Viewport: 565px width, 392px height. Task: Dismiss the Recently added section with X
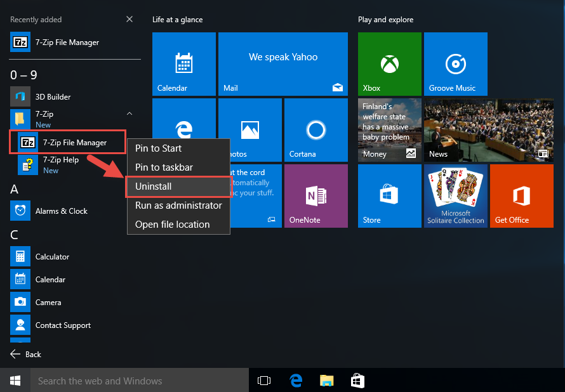(x=130, y=19)
